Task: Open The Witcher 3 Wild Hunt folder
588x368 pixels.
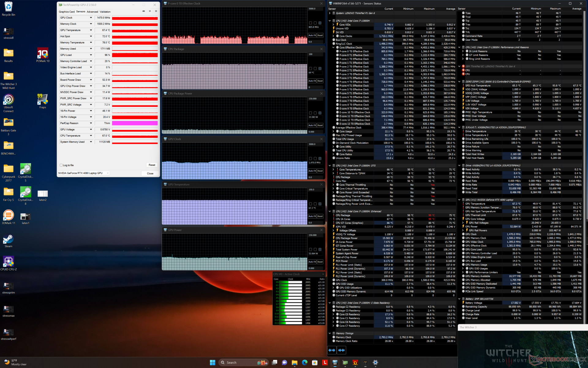Action: [9, 80]
